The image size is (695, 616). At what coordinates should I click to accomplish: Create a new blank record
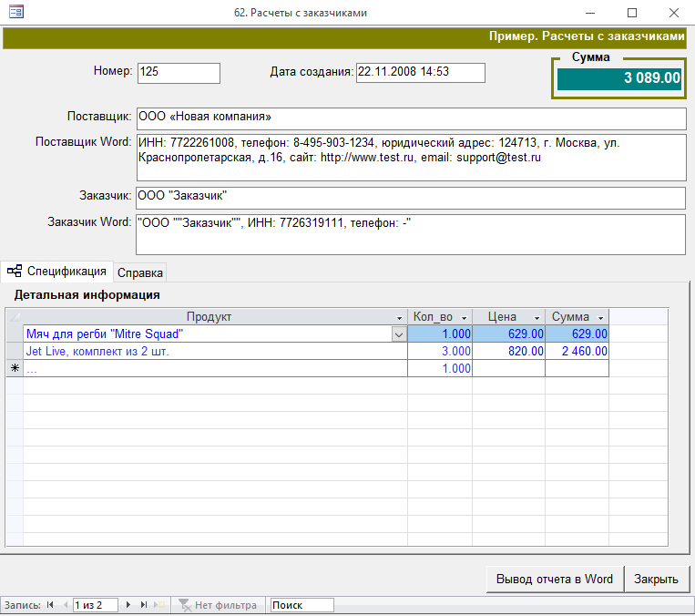pyautogui.click(x=160, y=605)
